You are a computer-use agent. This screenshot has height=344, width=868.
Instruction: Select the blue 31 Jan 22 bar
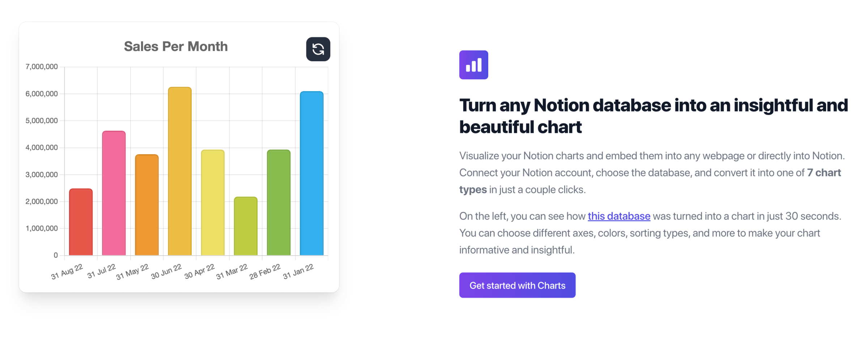[x=312, y=173]
